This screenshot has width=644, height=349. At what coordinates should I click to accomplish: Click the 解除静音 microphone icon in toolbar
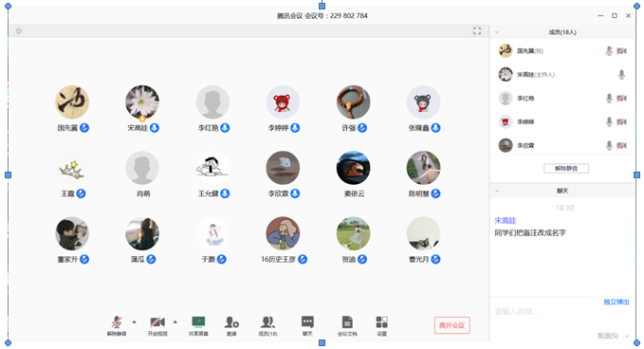point(117,321)
